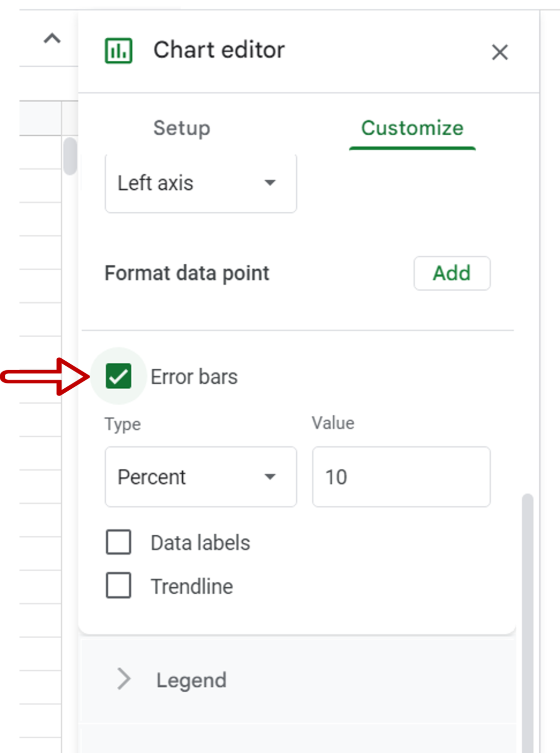
Task: Click the Value field containing 10
Action: pos(400,477)
